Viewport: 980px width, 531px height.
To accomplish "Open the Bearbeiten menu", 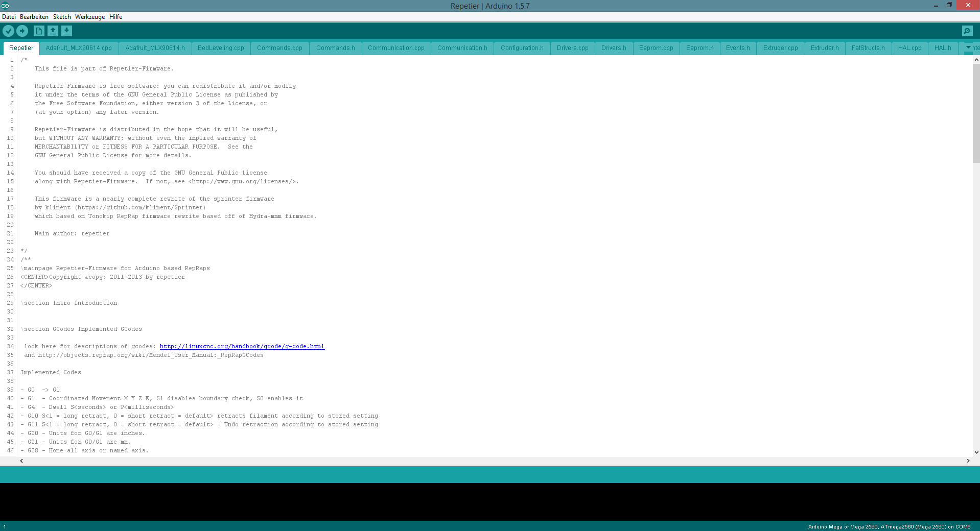I will [x=34, y=17].
